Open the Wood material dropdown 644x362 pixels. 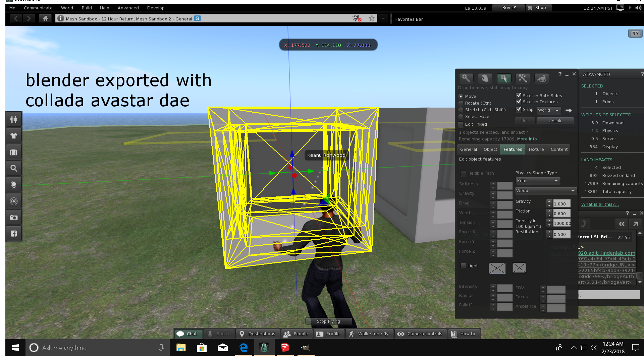point(545,190)
